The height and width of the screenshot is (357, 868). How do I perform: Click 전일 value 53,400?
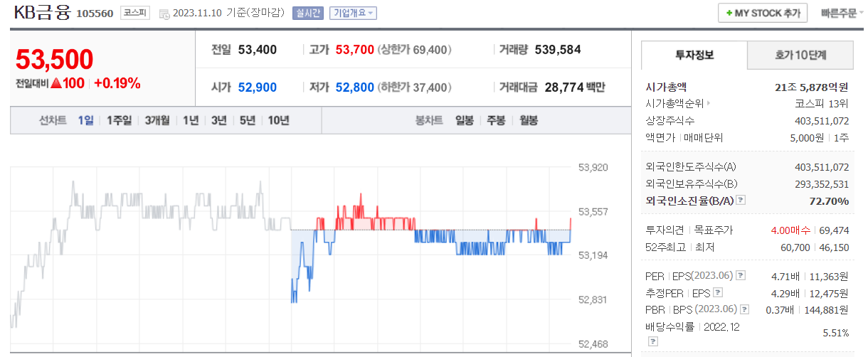pos(258,50)
